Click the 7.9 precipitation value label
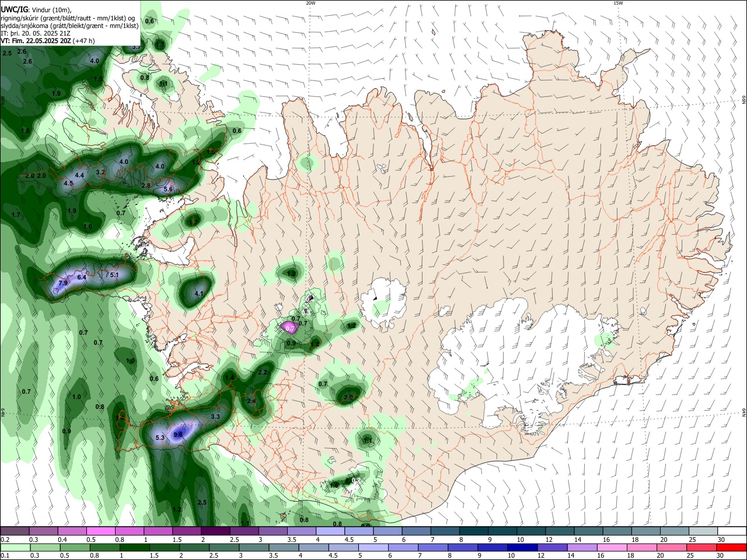This screenshot has height=560, width=747. pyautogui.click(x=64, y=283)
